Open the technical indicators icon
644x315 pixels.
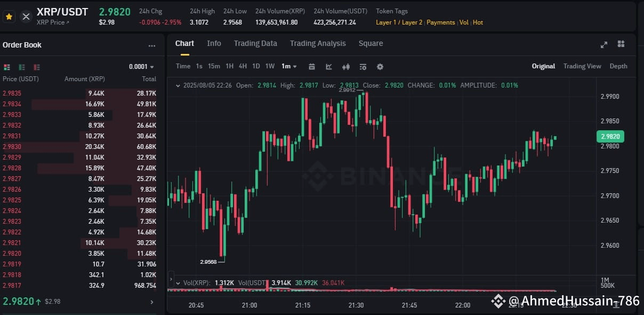[x=363, y=67]
